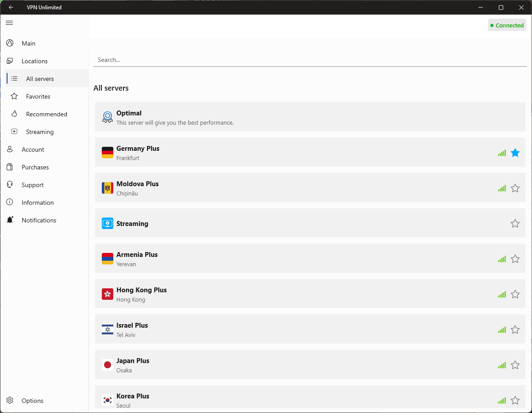532x413 pixels.
Task: Go to the Account page
Action: tap(33, 149)
